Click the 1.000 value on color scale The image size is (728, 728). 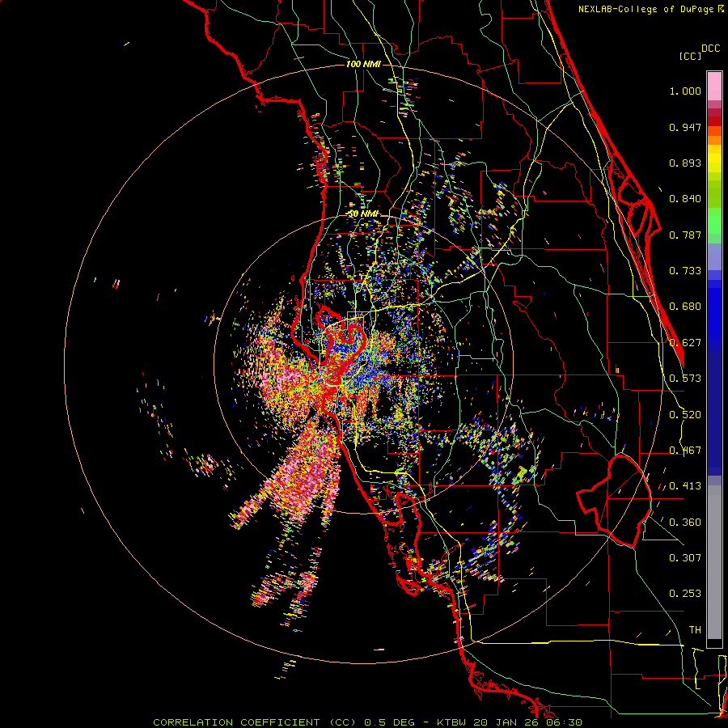[x=685, y=91]
